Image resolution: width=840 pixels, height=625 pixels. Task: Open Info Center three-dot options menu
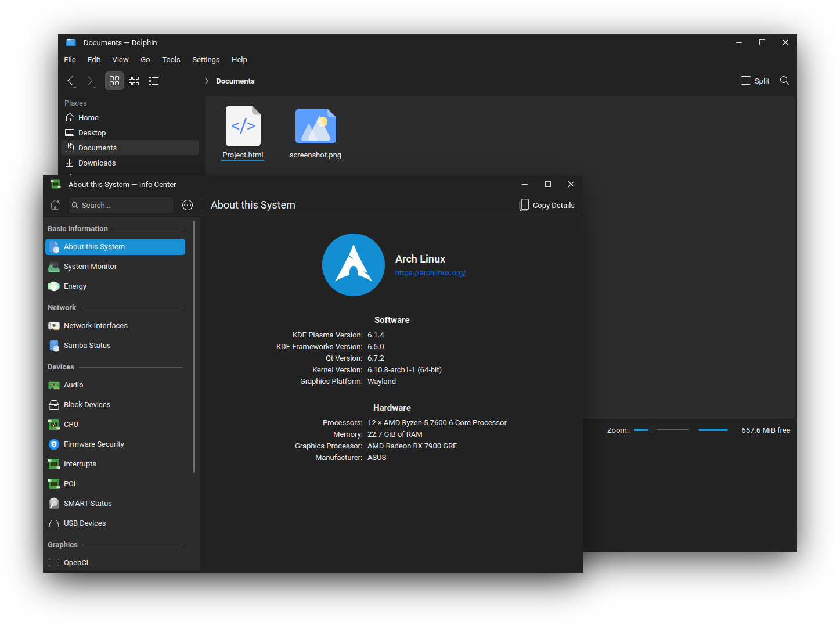[x=188, y=205]
